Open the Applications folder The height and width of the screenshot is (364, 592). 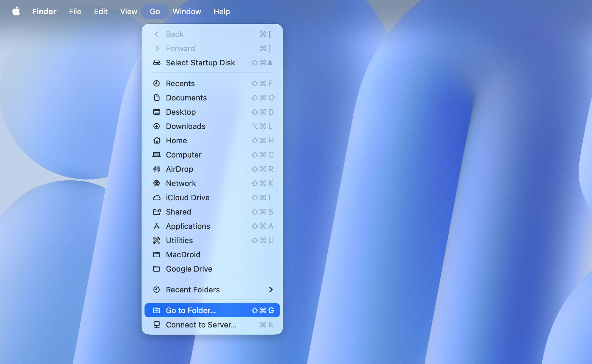coord(188,226)
